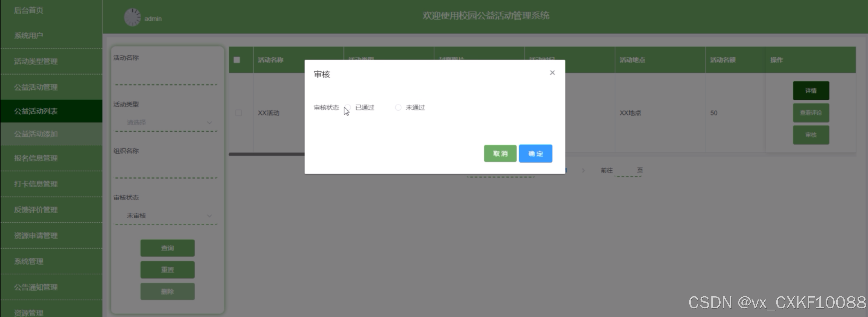Image resolution: width=868 pixels, height=317 pixels.
Task: Select the 已通过 radio option
Action: click(x=348, y=107)
